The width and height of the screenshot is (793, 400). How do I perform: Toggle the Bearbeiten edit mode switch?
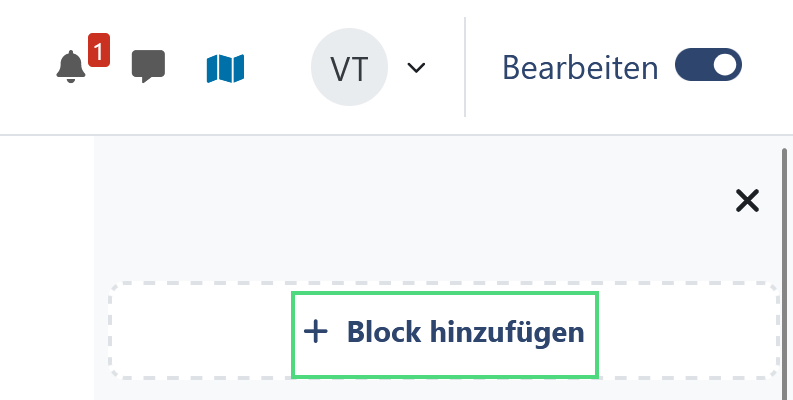(708, 67)
